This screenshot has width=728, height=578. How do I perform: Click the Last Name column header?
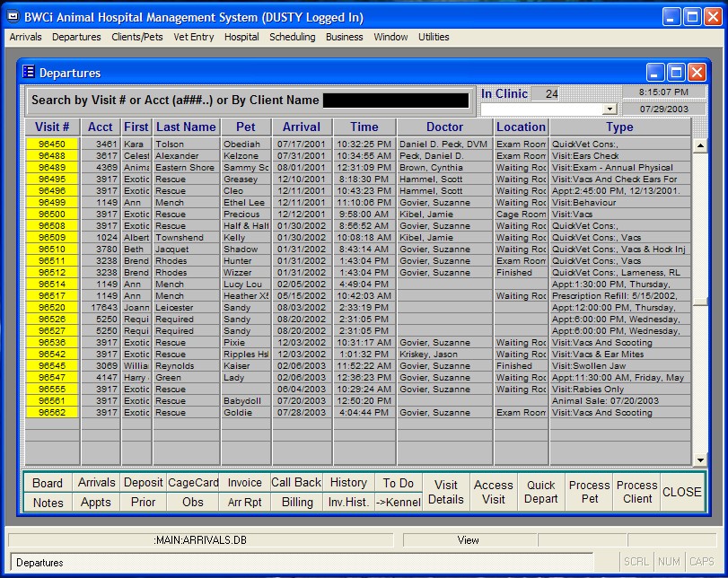pyautogui.click(x=186, y=127)
